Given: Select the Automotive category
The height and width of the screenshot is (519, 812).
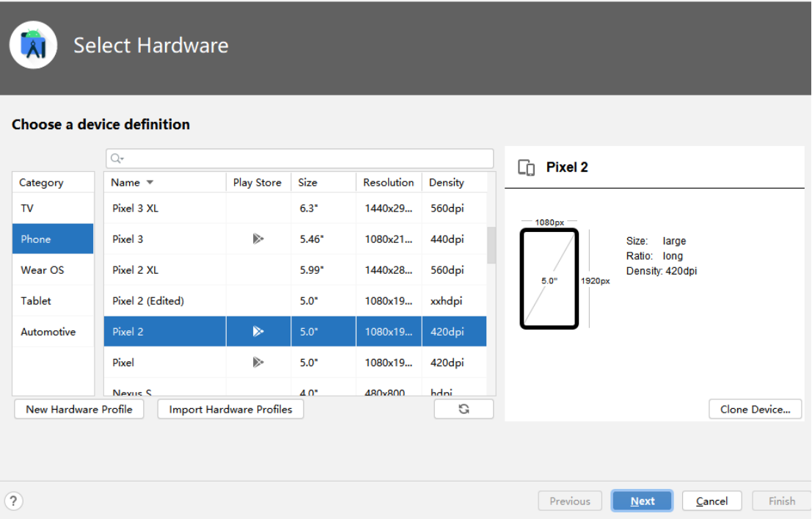Looking at the screenshot, I should click(x=53, y=332).
